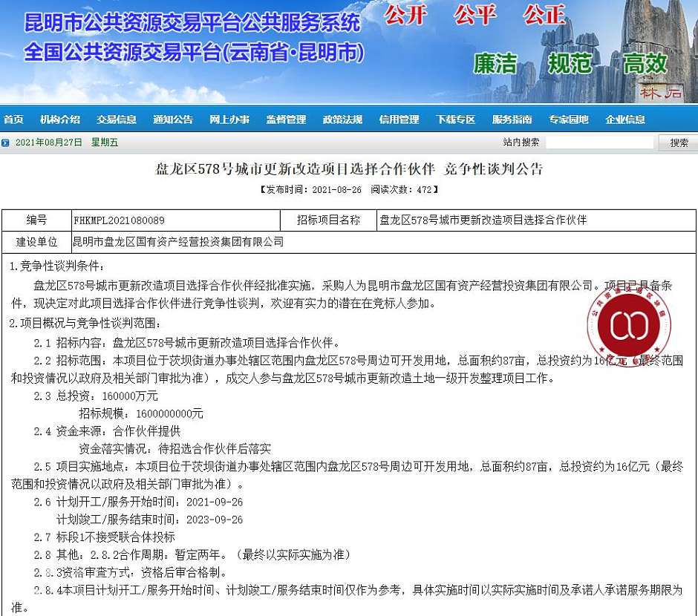Select 通知公告 from the navigation bar
Image resolution: width=698 pixels, height=616 pixels.
tap(173, 119)
